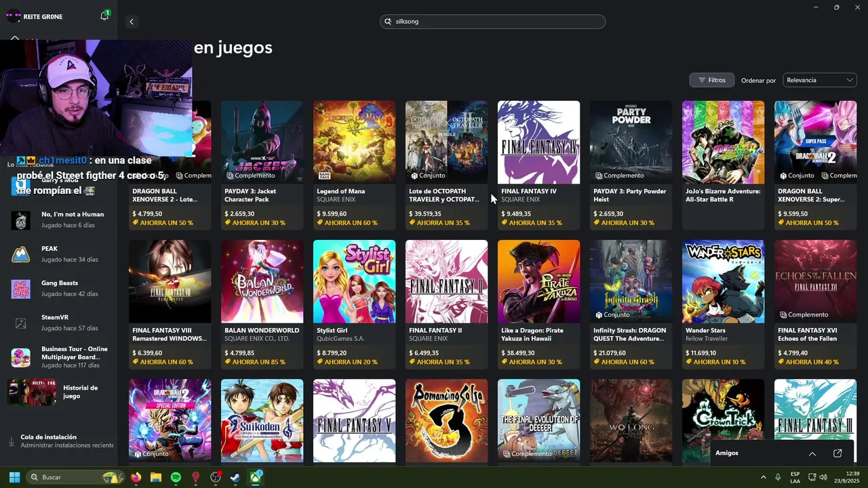The width and height of the screenshot is (868, 488).
Task: Click the Xbox app taskbar icon
Action: (x=256, y=477)
